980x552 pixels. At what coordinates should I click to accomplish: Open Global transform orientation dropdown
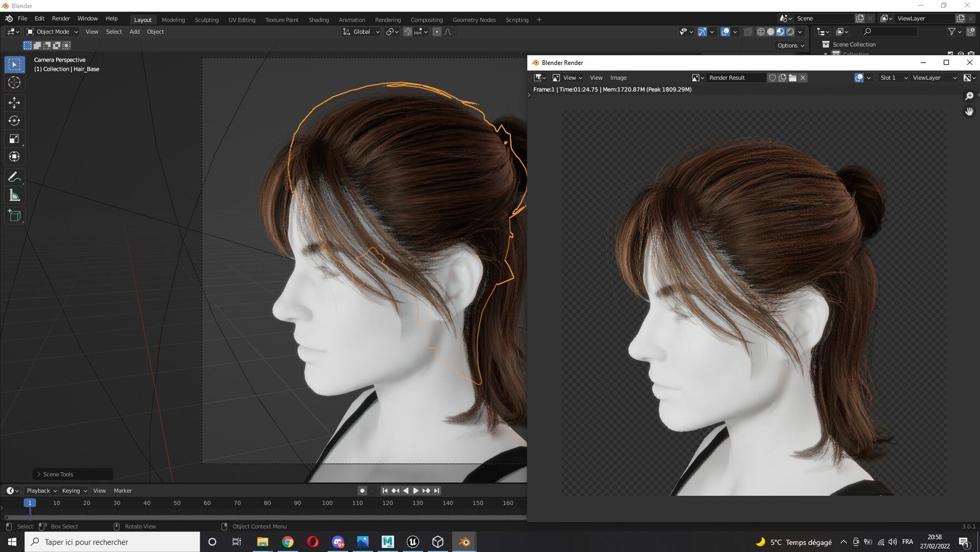pos(361,32)
